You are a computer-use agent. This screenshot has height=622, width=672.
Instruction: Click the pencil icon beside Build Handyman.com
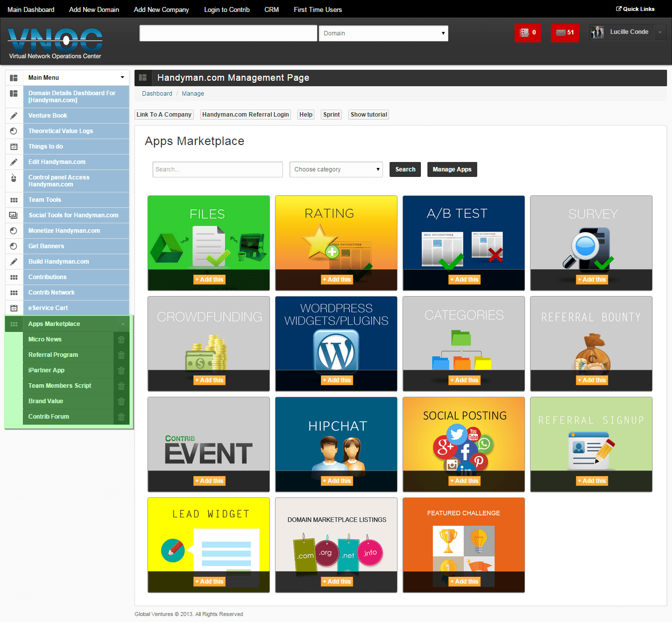click(14, 262)
